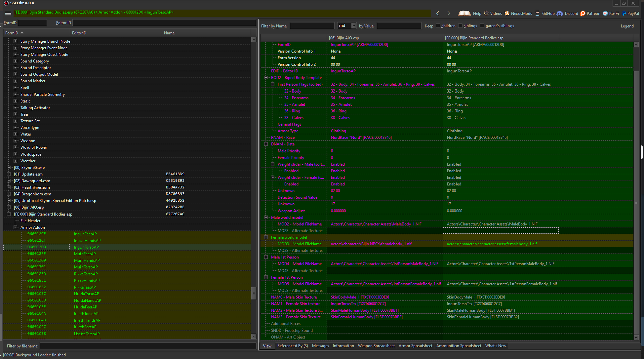Viewport: 644px width, 359px height.
Task: Open the Weapon Spreadsheet tab
Action: tap(376, 346)
